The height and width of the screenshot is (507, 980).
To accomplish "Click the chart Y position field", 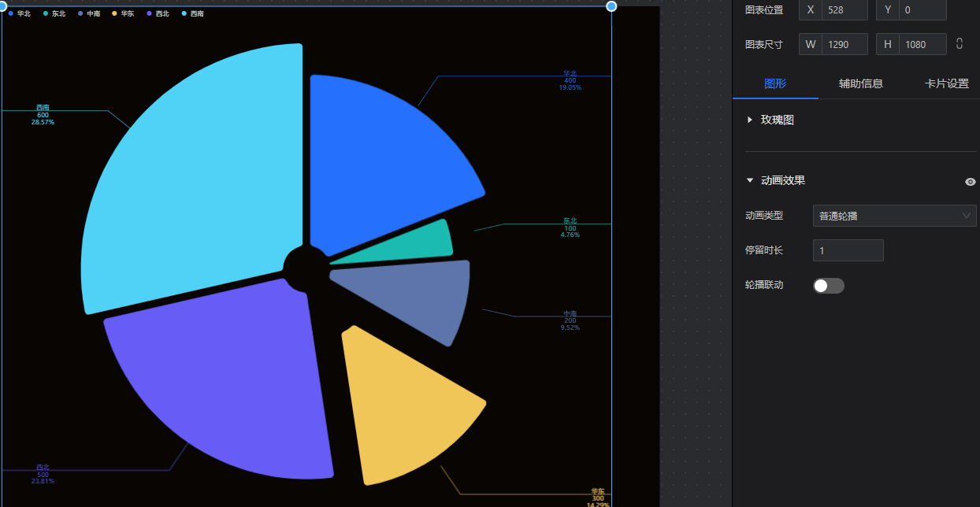I will tap(921, 10).
